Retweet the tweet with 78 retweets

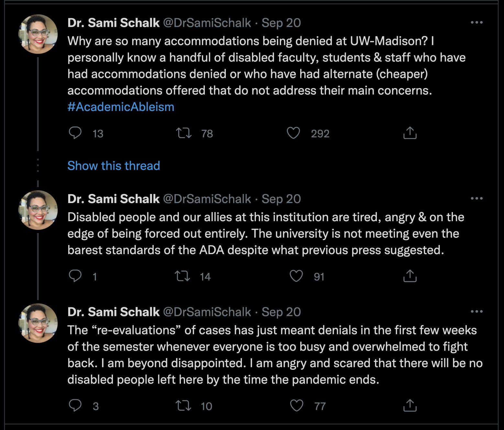coord(183,133)
